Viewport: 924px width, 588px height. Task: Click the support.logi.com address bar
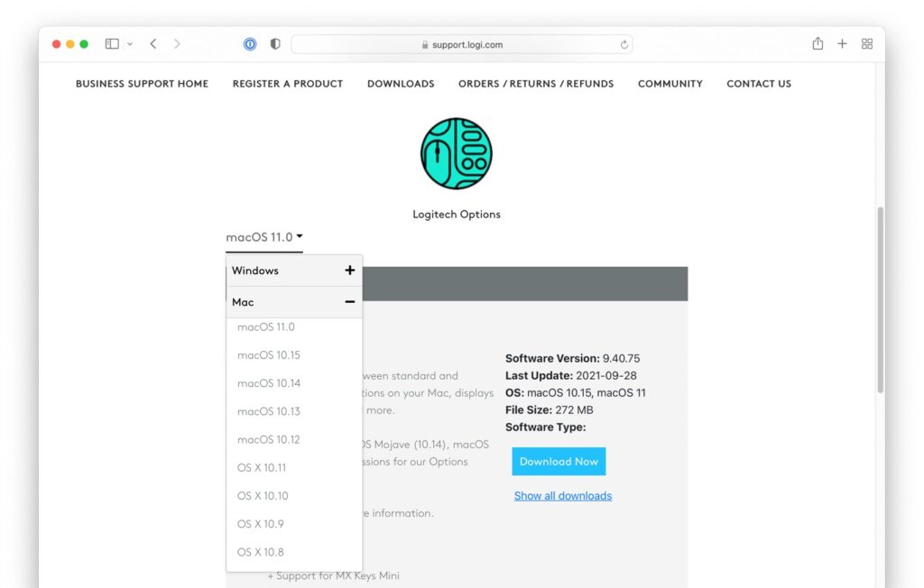point(461,44)
